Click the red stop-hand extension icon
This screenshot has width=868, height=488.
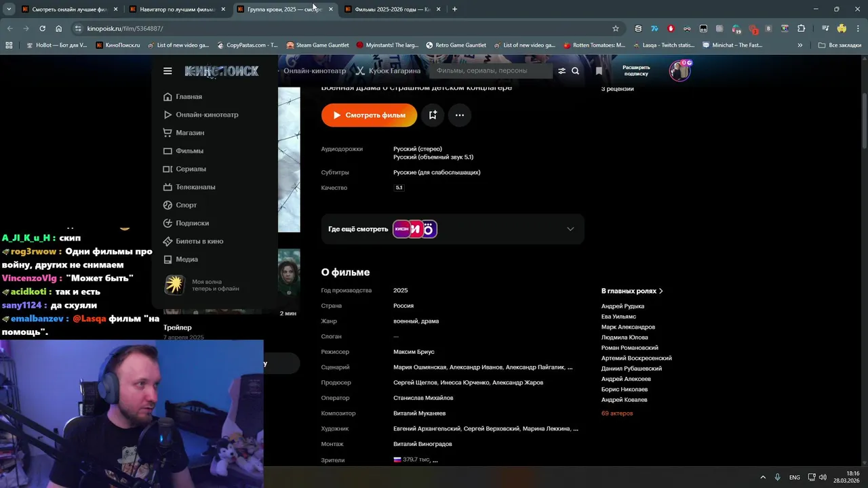pos(671,28)
